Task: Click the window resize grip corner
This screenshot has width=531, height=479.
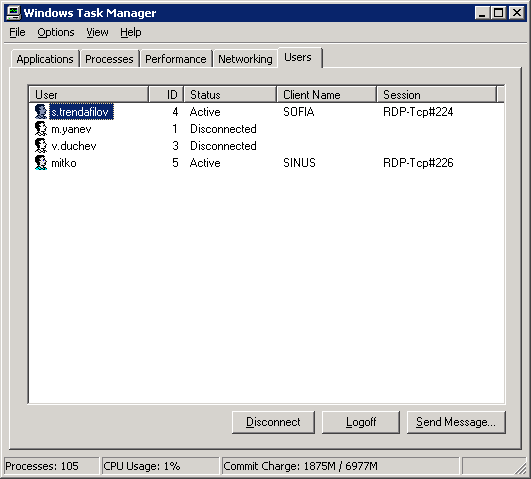Action: coord(521,468)
